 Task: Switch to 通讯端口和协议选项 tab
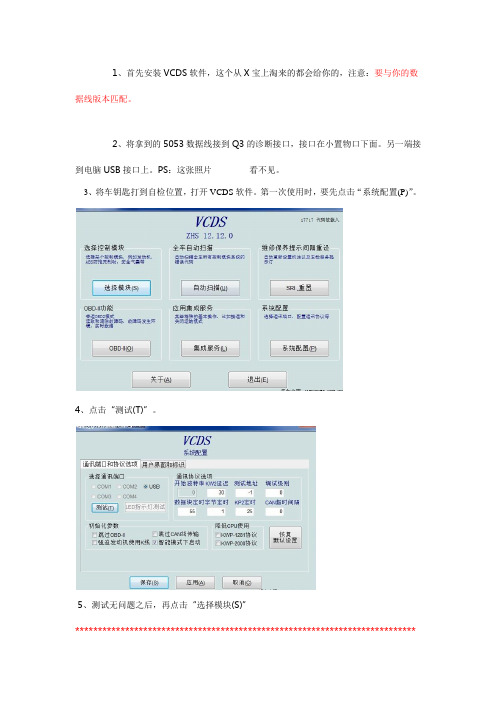tap(110, 464)
